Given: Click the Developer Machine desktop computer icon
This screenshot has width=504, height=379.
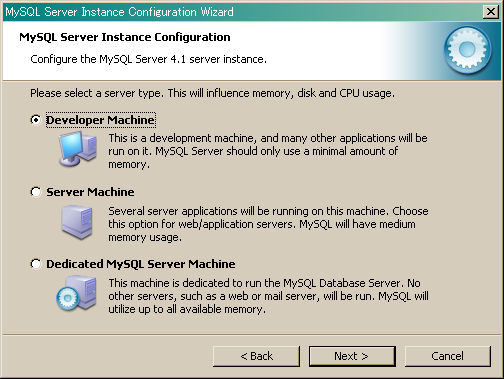Looking at the screenshot, I should (78, 149).
